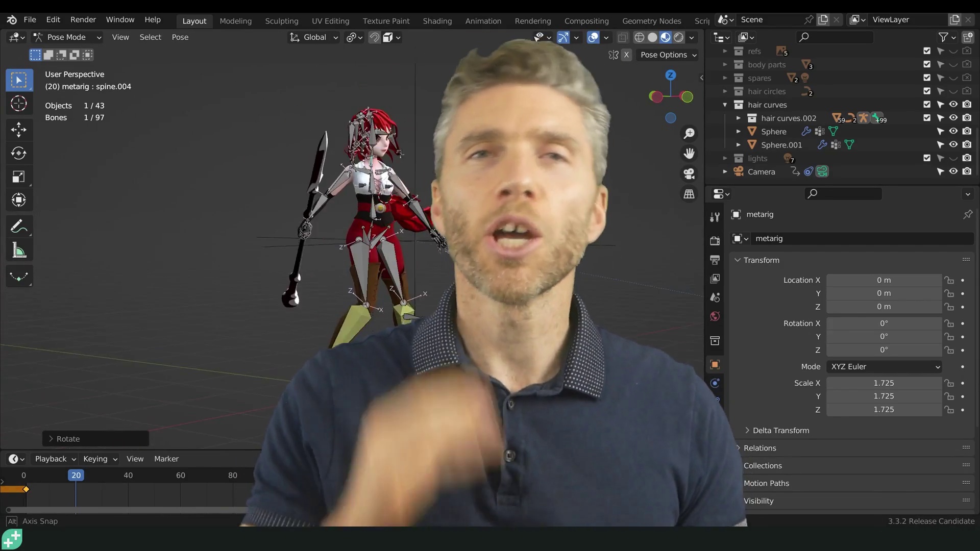The image size is (980, 551).
Task: Open the XYZ Euler rotation mode dropdown
Action: tap(884, 367)
